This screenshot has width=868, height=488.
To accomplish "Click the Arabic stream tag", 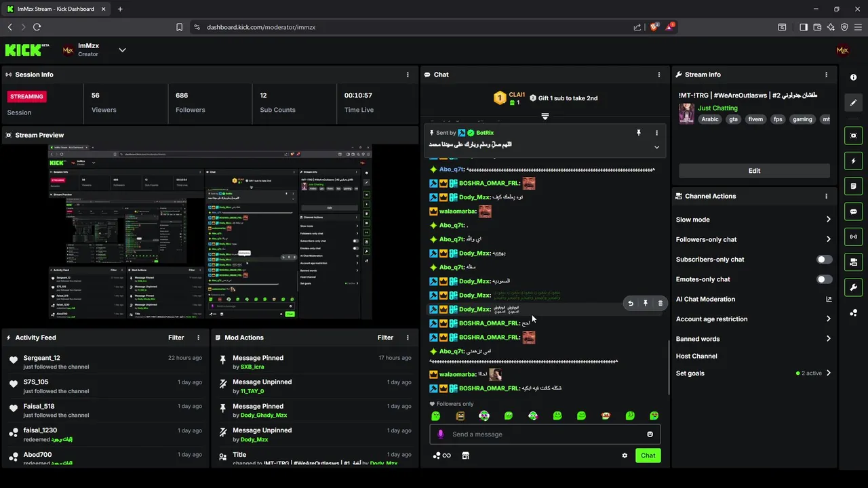I will tap(710, 119).
